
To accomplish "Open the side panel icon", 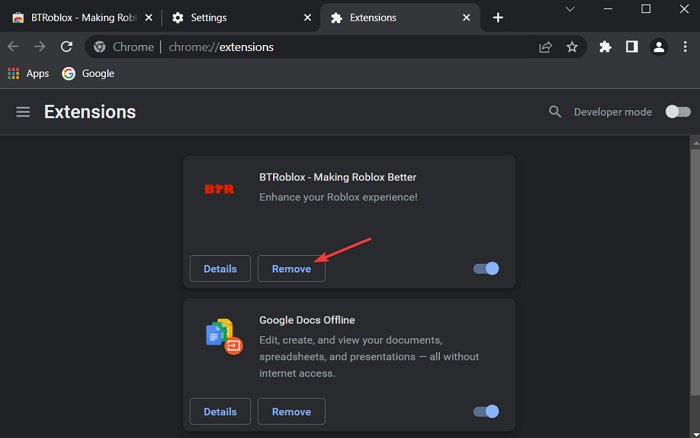I will [632, 46].
